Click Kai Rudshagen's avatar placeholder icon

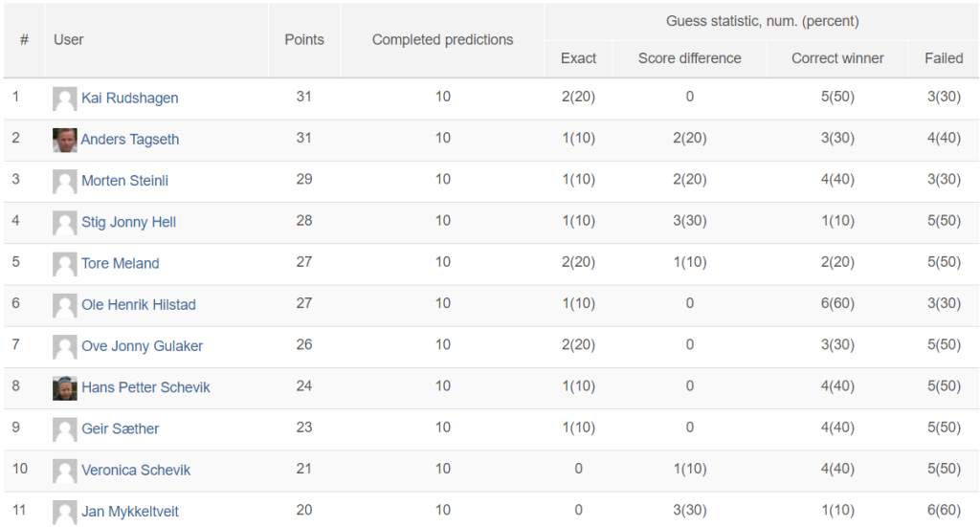pos(64,99)
